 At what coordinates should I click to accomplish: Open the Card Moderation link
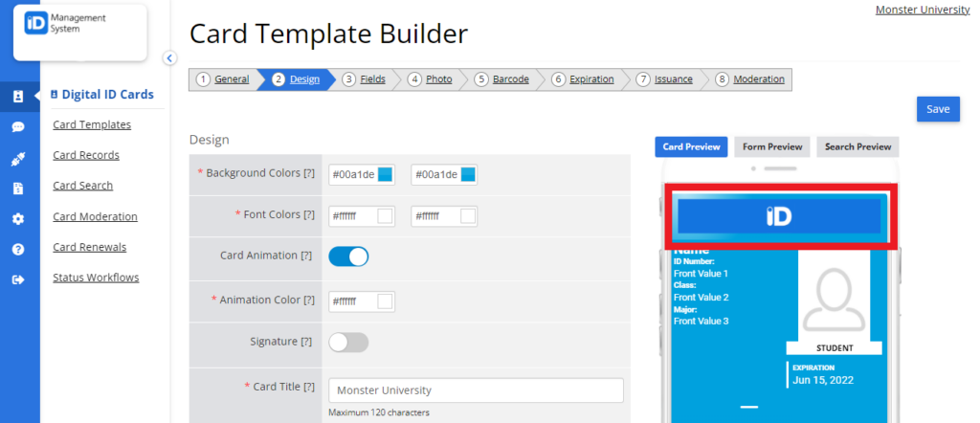pos(95,216)
